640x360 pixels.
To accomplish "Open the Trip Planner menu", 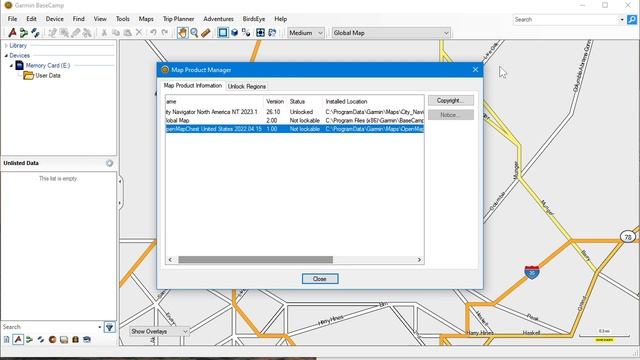I will [178, 19].
